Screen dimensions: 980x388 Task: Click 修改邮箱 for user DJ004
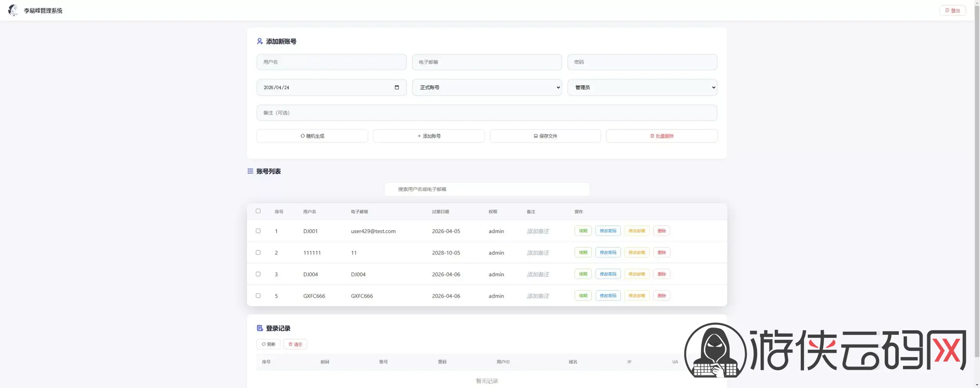[x=637, y=274]
